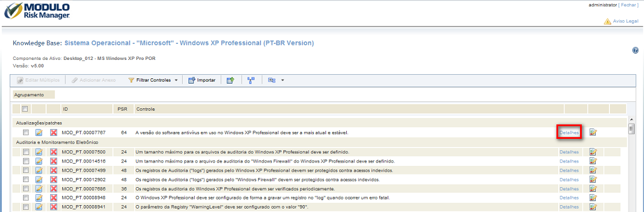Open answer form icon for MOD_PT.00007500
644x212 pixels.
593,152
